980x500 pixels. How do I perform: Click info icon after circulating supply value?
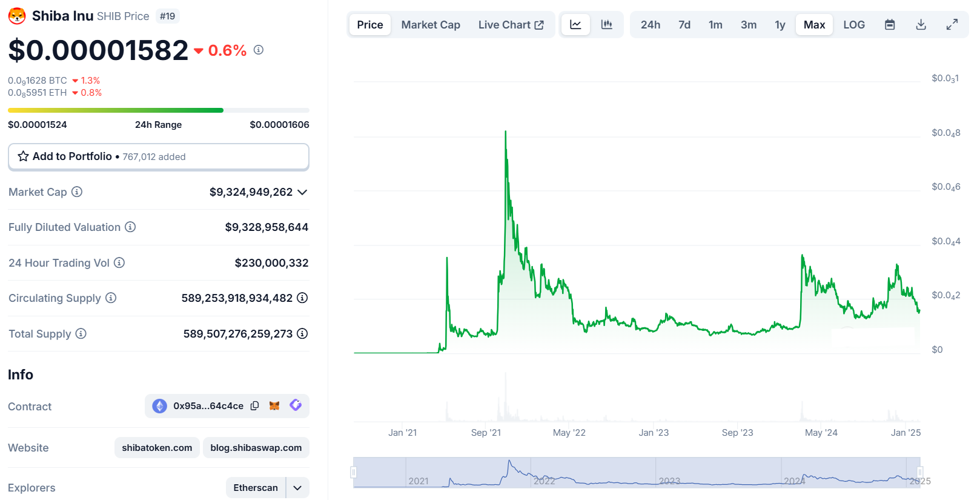click(x=302, y=298)
